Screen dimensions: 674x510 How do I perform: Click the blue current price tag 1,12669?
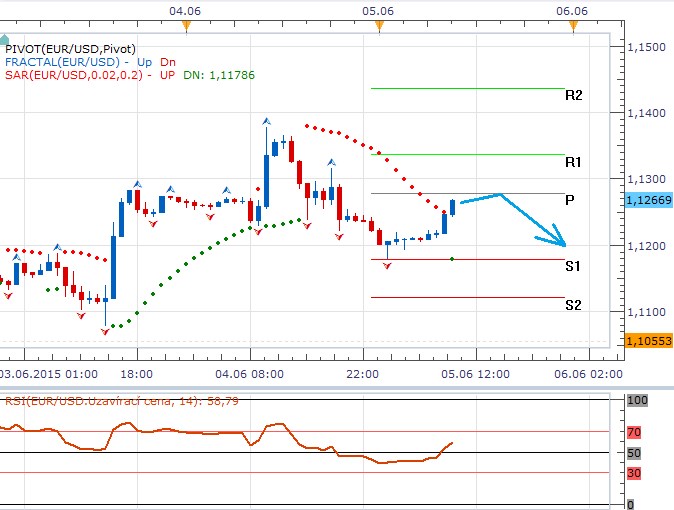click(647, 200)
